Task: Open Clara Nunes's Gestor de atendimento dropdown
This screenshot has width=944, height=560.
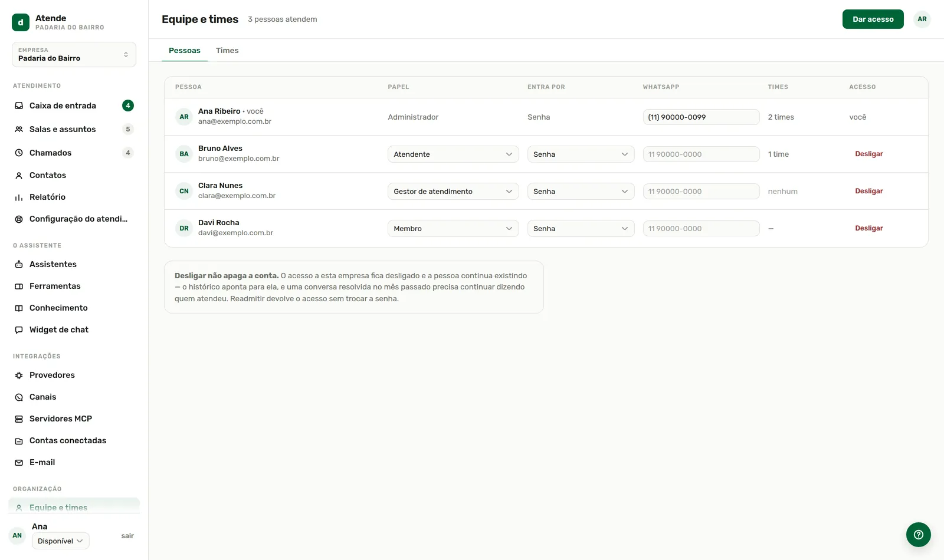Action: pyautogui.click(x=453, y=191)
